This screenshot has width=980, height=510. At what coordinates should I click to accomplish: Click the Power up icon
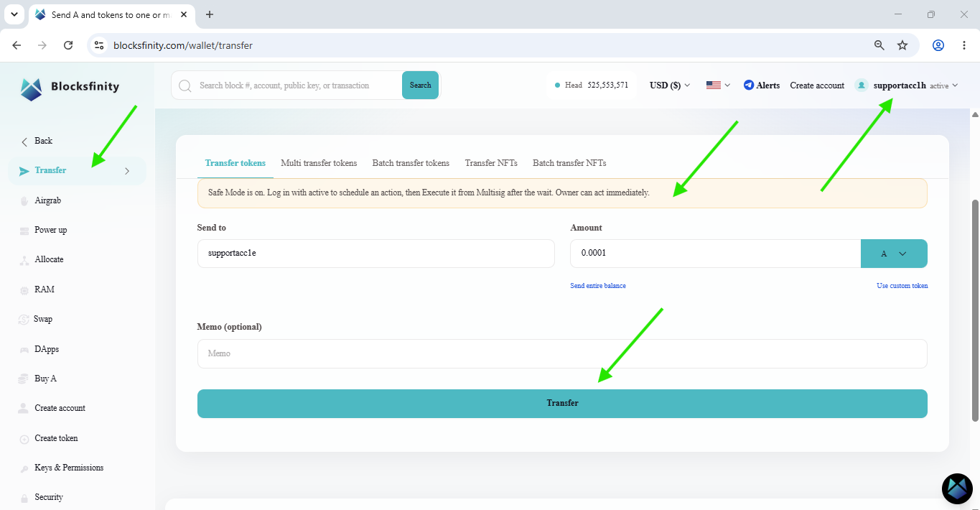coord(24,231)
